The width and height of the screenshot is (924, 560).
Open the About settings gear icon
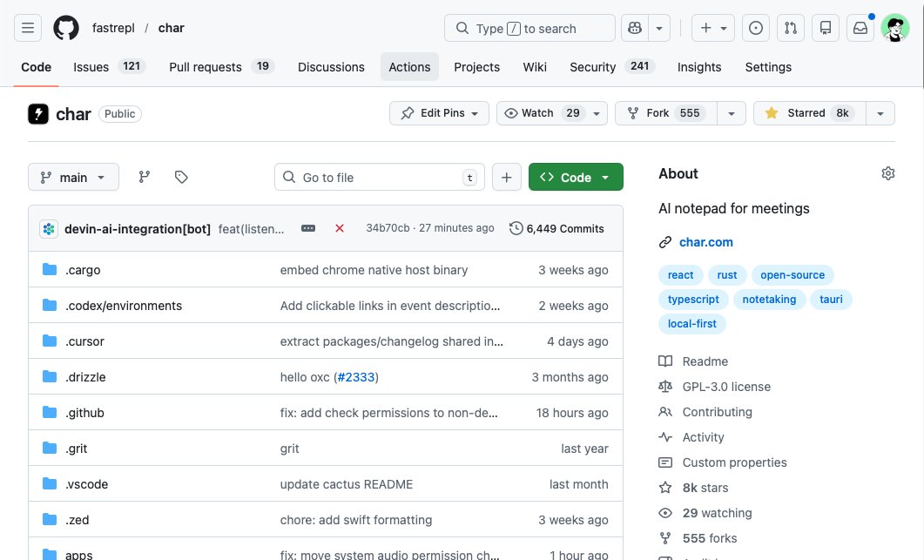click(x=888, y=173)
